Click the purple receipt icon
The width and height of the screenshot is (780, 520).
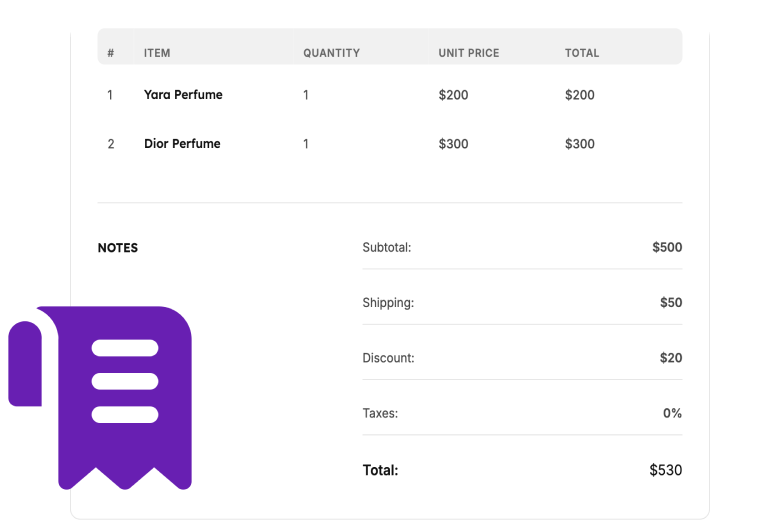point(100,398)
